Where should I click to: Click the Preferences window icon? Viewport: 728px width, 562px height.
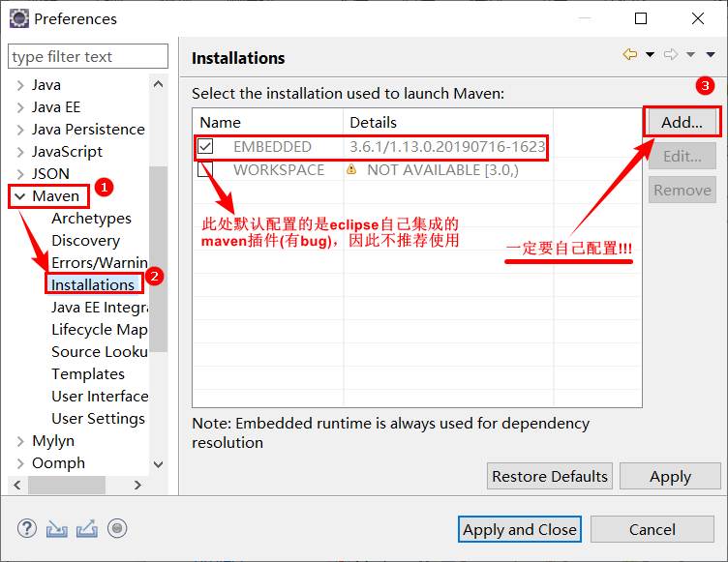[x=19, y=19]
